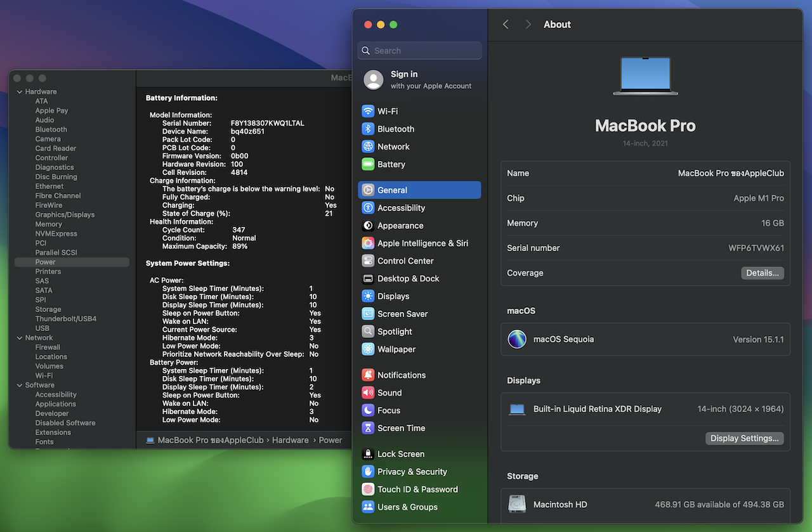812x532 pixels.
Task: Click the MacBook Pro picture in About
Action: (x=645, y=76)
